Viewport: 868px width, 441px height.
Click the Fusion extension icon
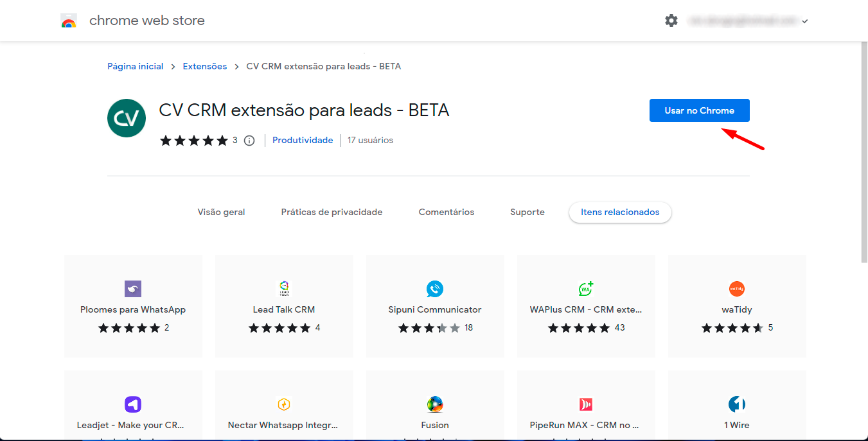click(x=435, y=404)
